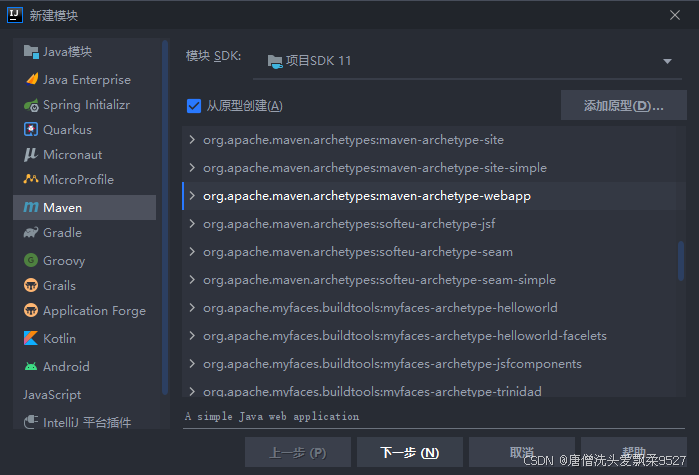Click the IntelliJ 平台插件 plug icon
This screenshot has height=475, width=699.
click(31, 422)
